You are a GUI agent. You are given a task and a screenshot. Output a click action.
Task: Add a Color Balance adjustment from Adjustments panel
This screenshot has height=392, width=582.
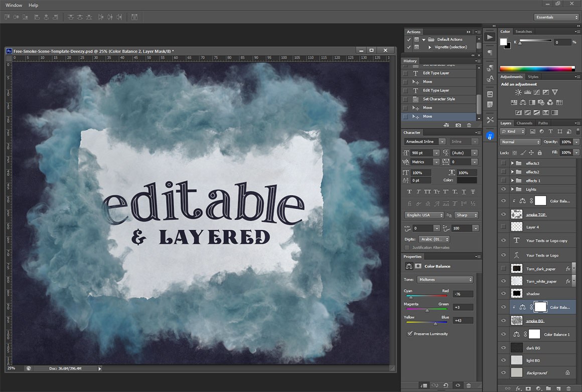523,102
